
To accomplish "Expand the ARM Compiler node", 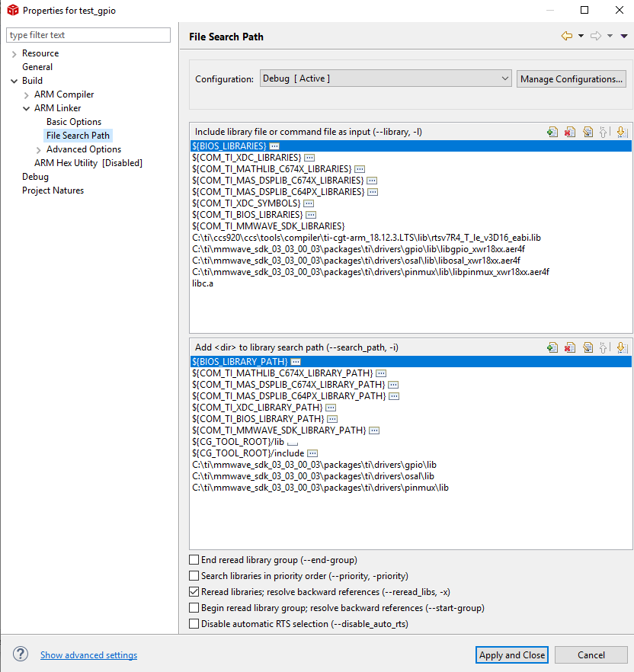I will pos(26,94).
